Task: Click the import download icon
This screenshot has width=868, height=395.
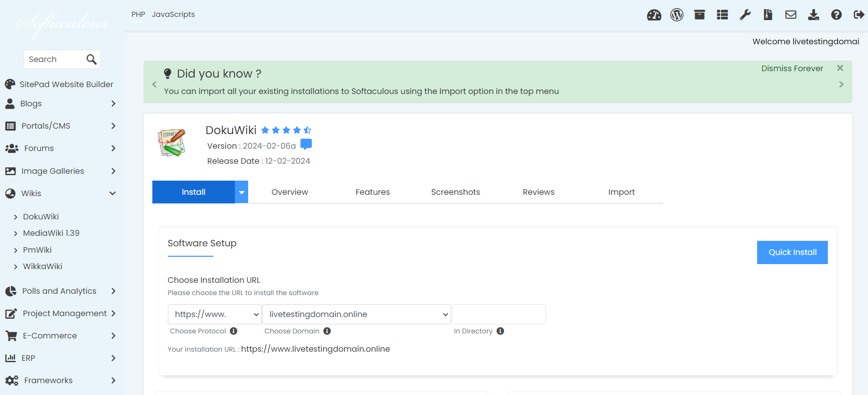Action: point(814,15)
